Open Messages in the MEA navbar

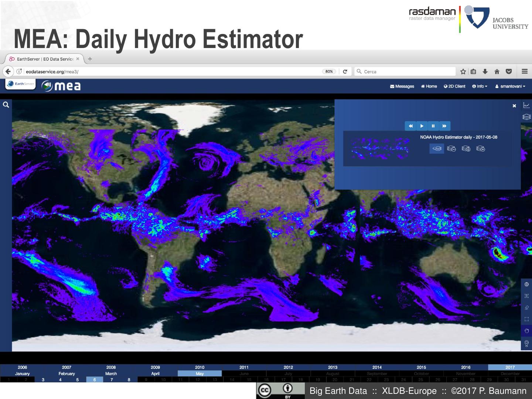pyautogui.click(x=402, y=86)
